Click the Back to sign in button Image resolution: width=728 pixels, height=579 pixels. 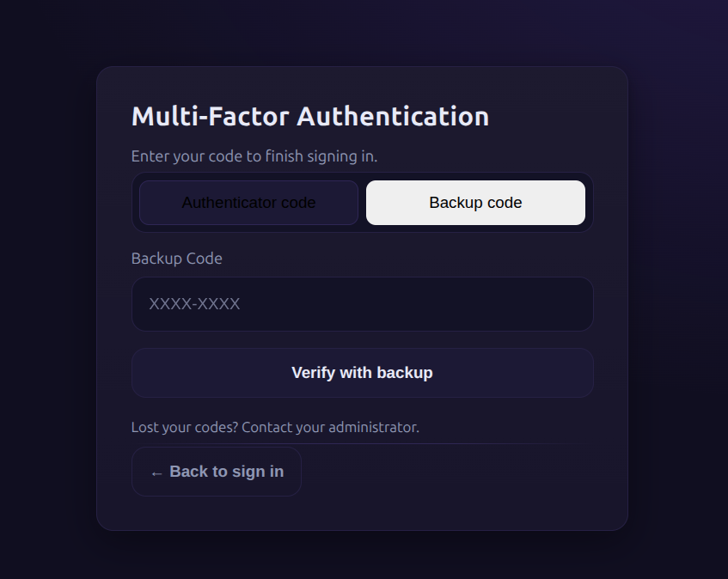(x=217, y=472)
